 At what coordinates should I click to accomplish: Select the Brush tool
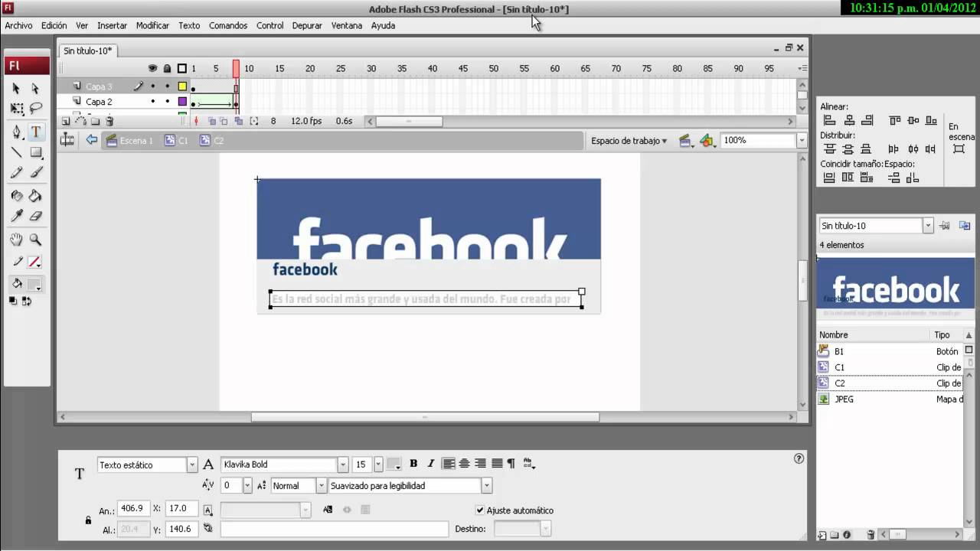click(x=35, y=173)
